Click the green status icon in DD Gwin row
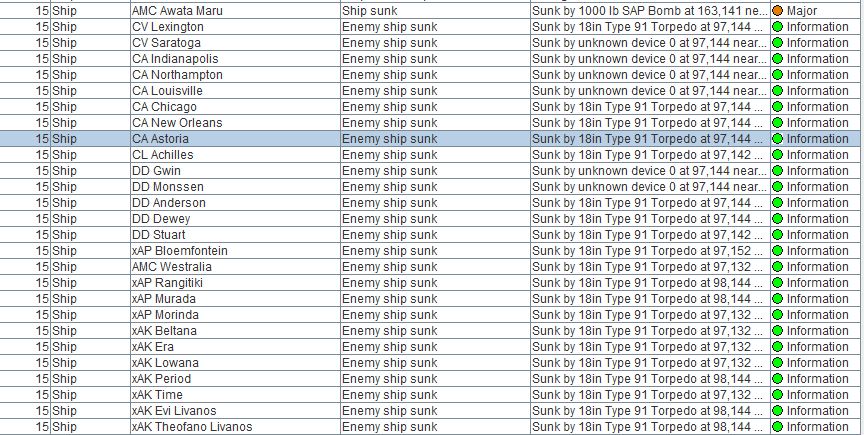Image resolution: width=864 pixels, height=435 pixels. pyautogui.click(x=777, y=170)
